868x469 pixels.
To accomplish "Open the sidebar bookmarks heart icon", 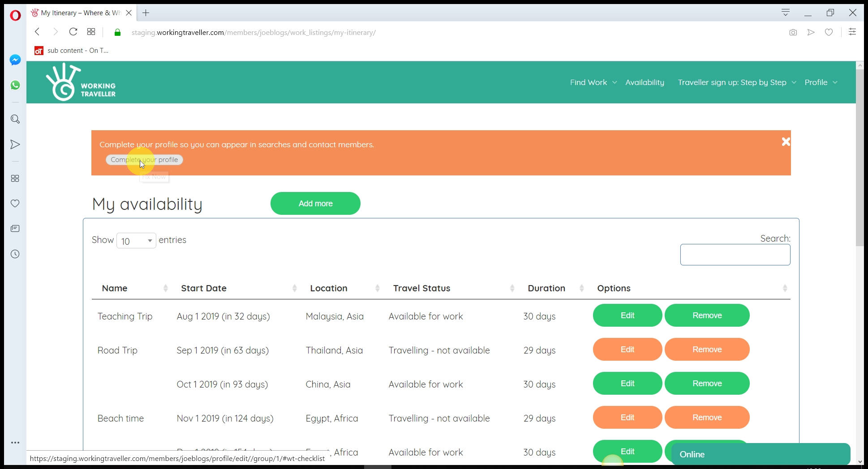I will [15, 204].
